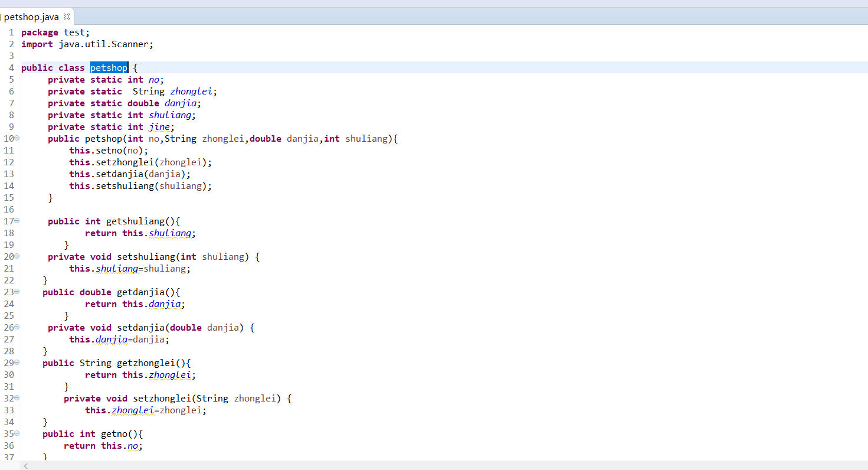
Task: Close the petshop.java editor tab
Action: pos(66,17)
